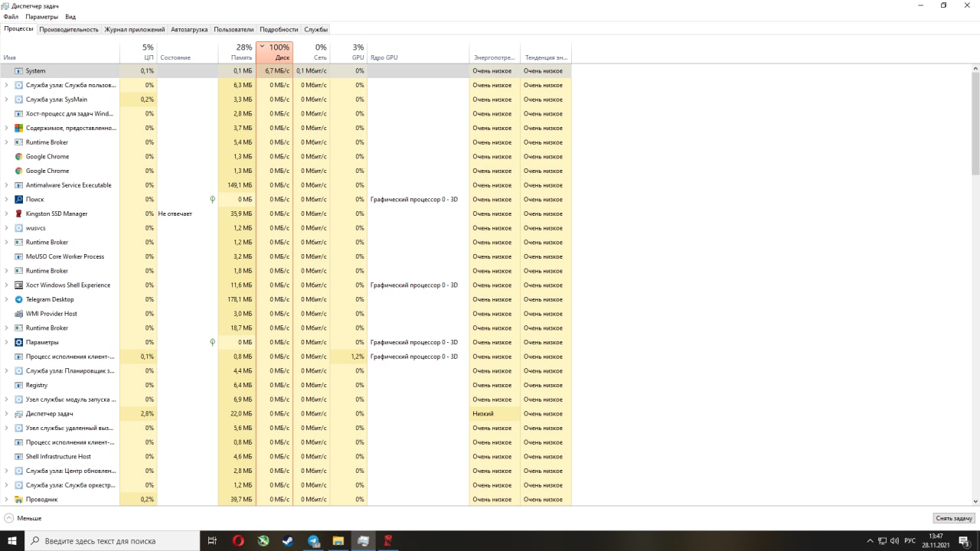The image size is (980, 551).
Task: Open Task View on the taskbar
Action: point(212,540)
